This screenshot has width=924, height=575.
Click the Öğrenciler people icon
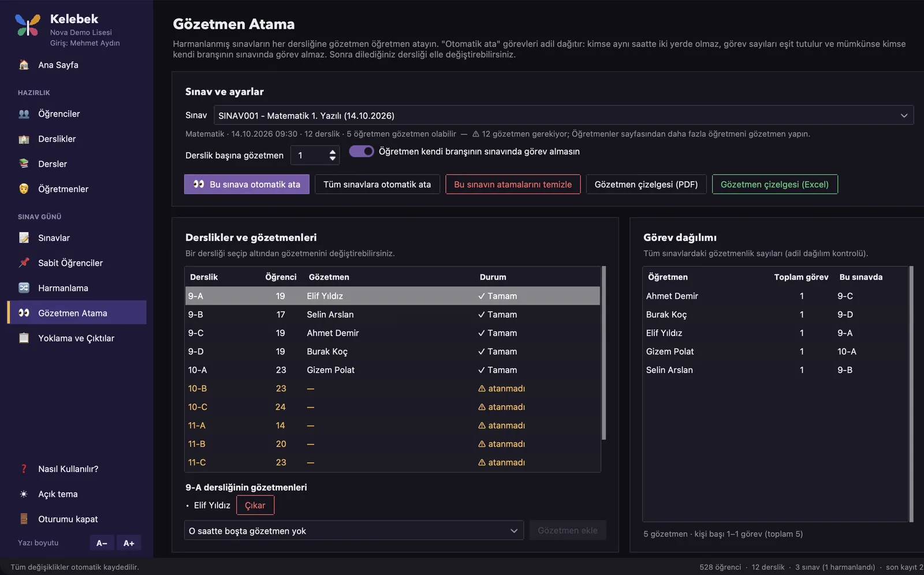(x=24, y=114)
